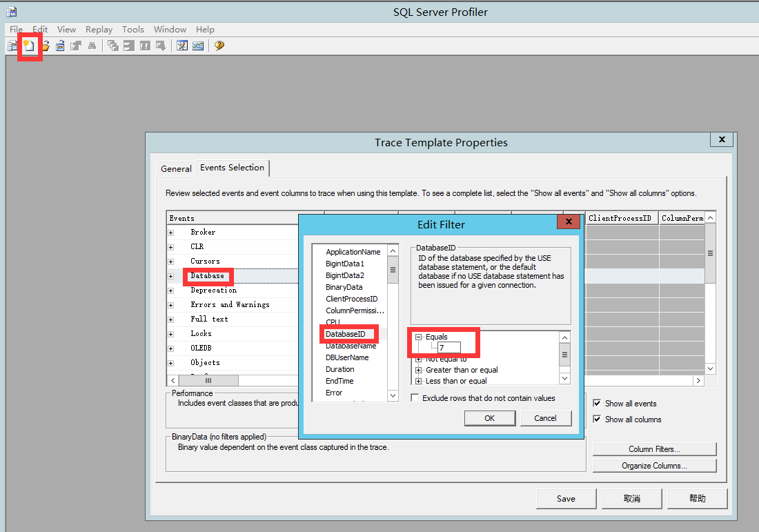Expand the Greater than or equal node

point(419,371)
